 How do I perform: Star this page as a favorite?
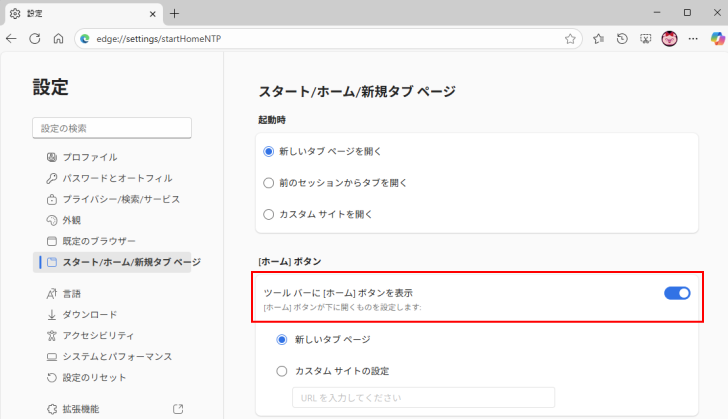pyautogui.click(x=570, y=39)
